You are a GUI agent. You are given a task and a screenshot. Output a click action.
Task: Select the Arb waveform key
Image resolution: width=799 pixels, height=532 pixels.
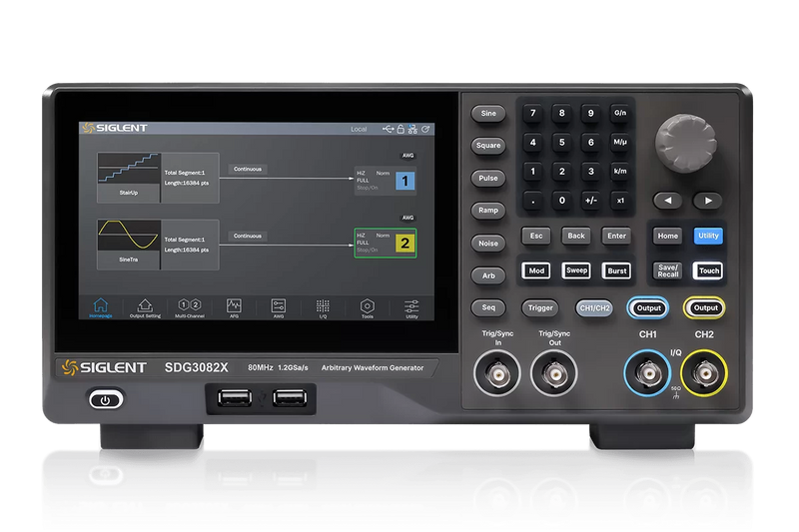click(488, 275)
